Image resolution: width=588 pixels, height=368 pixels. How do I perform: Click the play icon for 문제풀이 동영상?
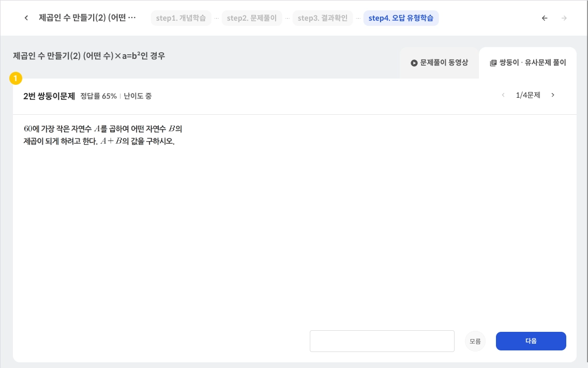click(414, 63)
